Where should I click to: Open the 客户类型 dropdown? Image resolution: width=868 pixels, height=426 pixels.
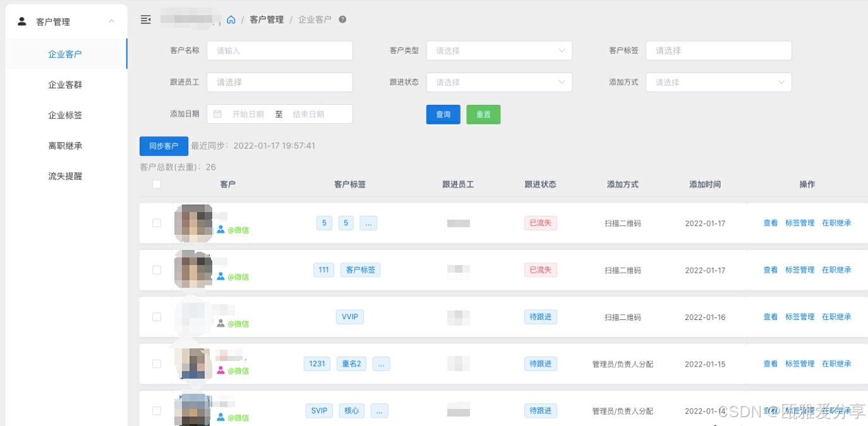[x=499, y=50]
